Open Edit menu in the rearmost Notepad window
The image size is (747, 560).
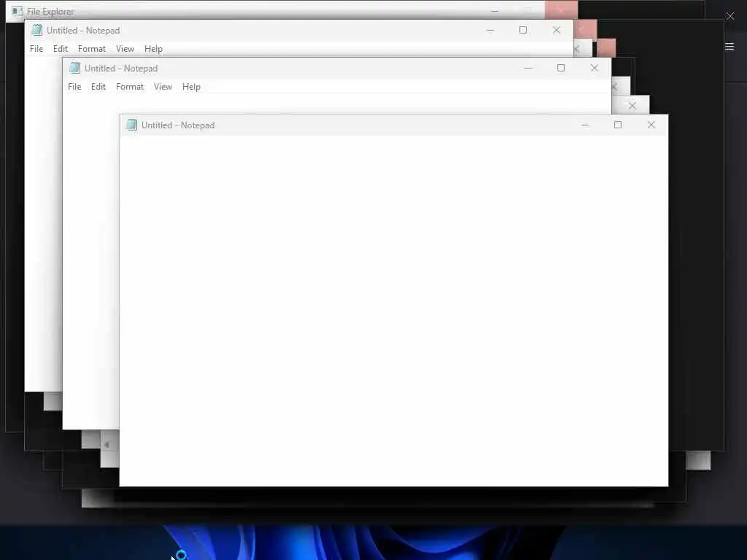click(x=60, y=49)
